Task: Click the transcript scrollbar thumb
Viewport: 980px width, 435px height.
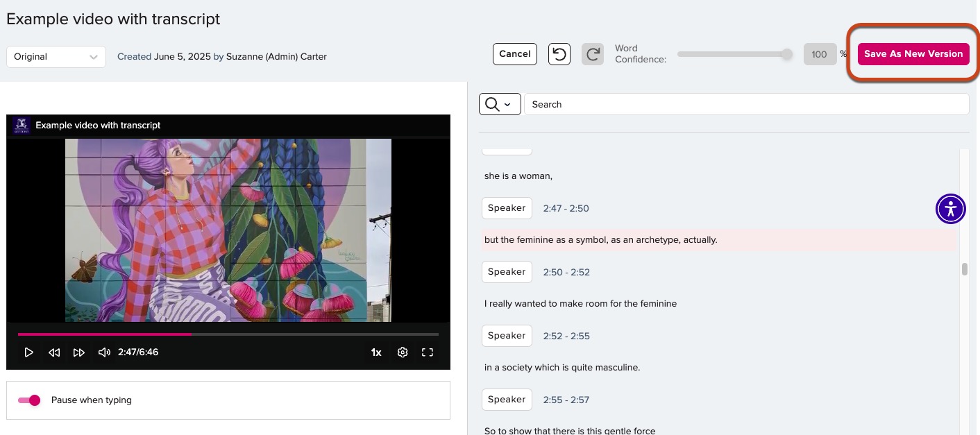Action: coord(965,269)
